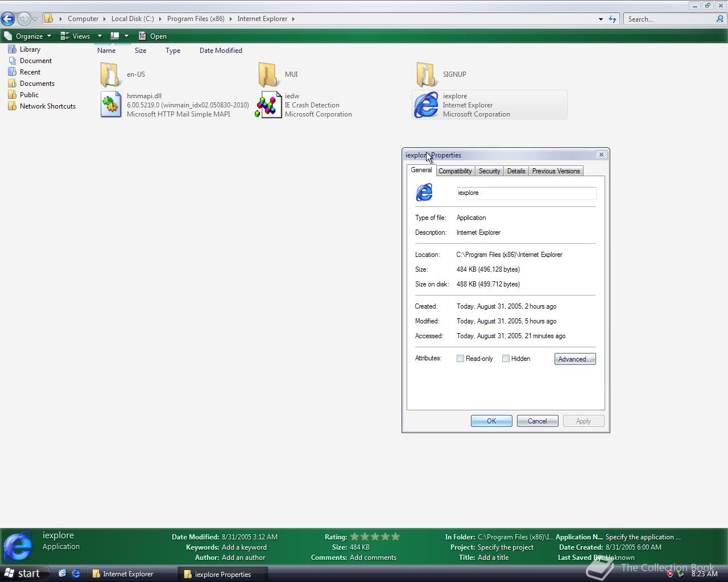
Task: Expand the arrow after Local Disk (C:)
Action: (x=160, y=19)
